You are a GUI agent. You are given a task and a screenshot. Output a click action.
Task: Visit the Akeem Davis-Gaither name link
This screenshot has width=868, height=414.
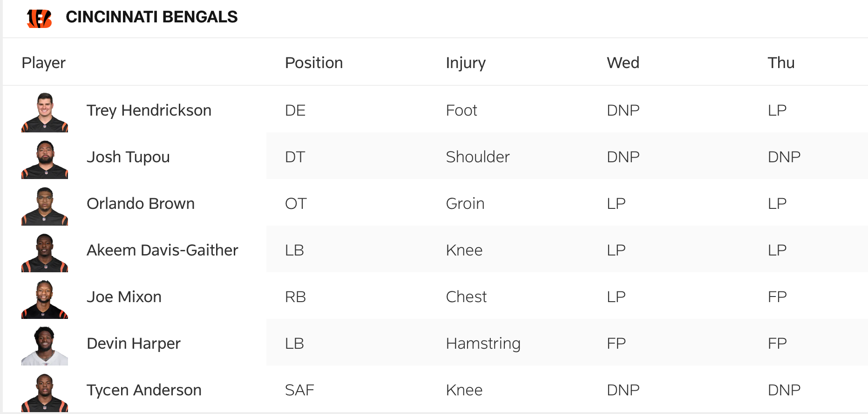click(163, 250)
